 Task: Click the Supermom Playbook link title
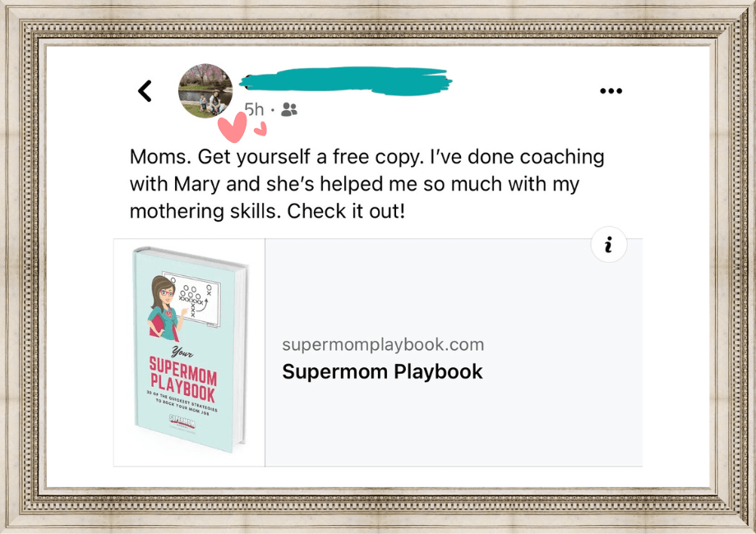(x=382, y=371)
